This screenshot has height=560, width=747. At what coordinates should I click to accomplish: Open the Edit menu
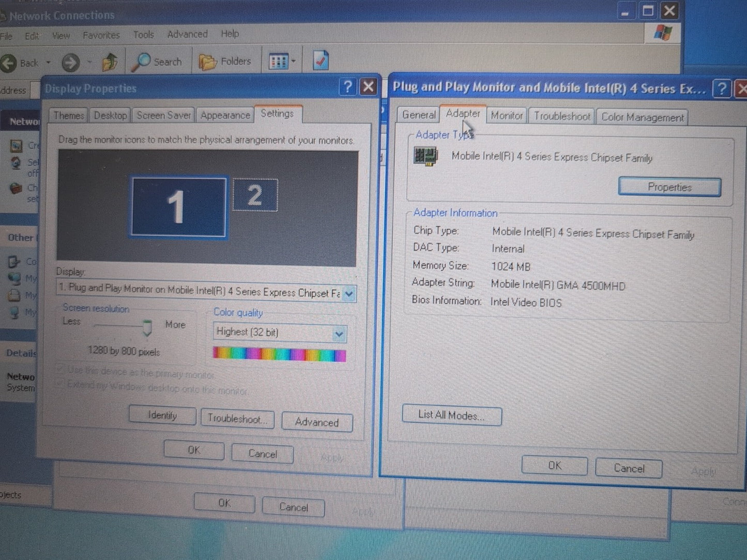click(32, 36)
